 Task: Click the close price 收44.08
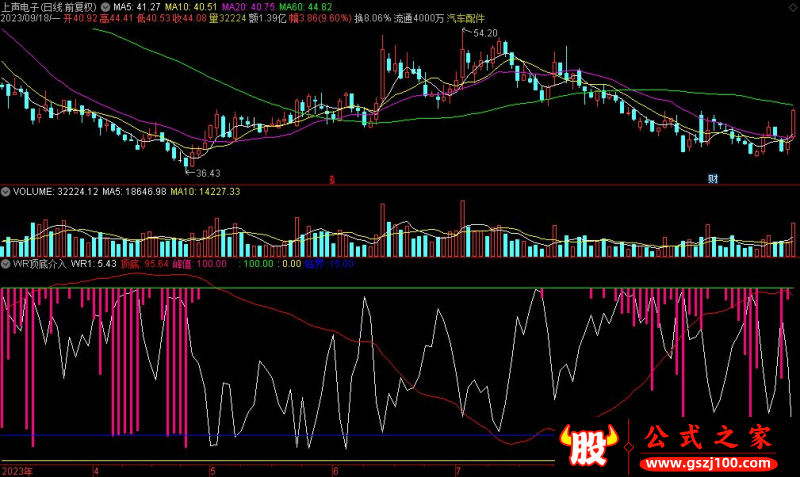[x=190, y=18]
